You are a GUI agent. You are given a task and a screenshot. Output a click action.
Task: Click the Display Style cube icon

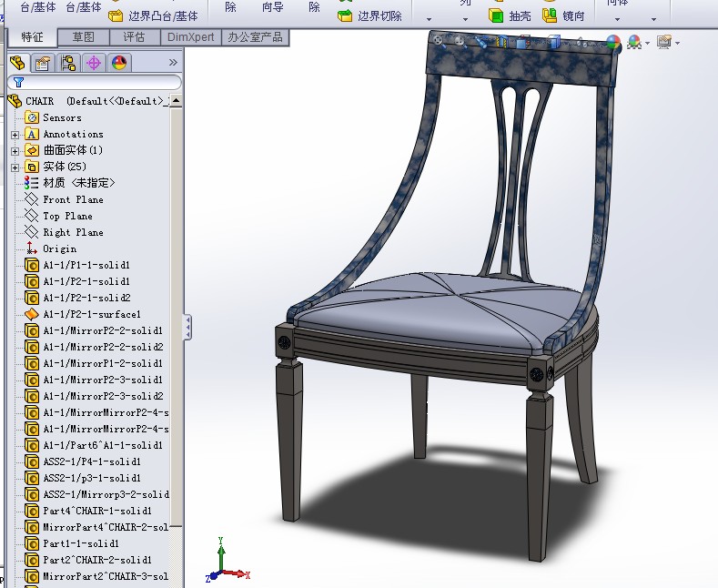click(553, 43)
